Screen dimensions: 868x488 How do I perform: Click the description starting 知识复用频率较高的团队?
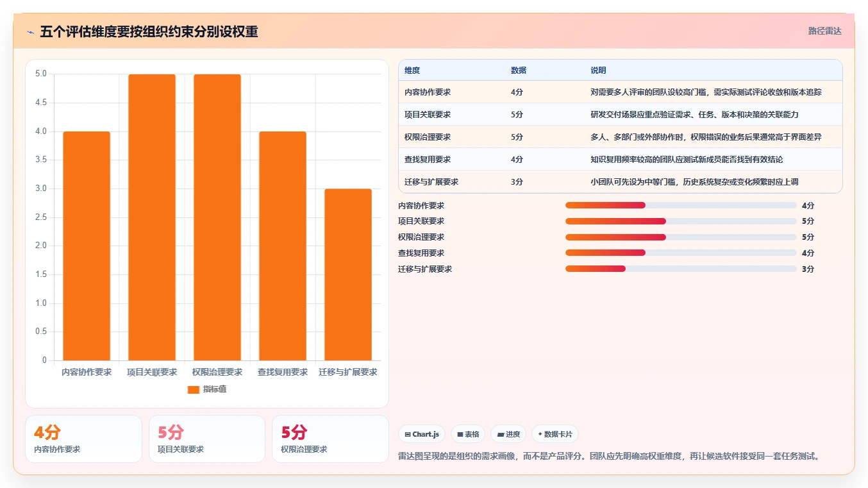tap(687, 160)
